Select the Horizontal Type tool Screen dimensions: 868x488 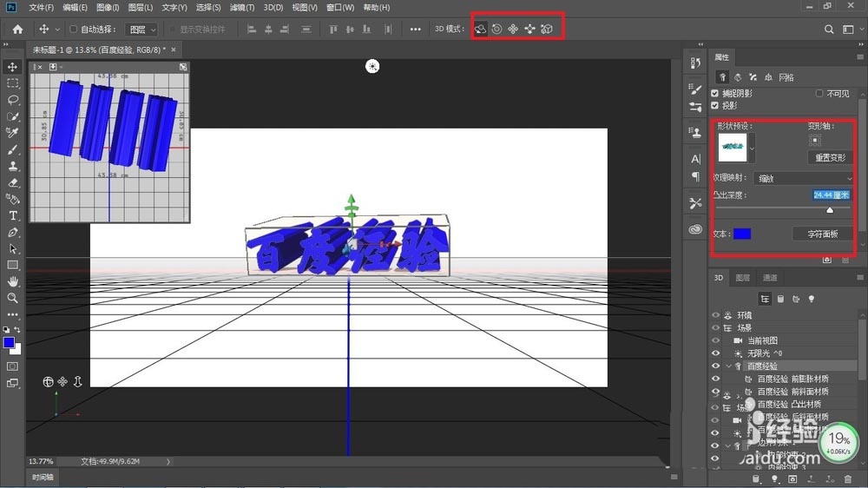pyautogui.click(x=12, y=216)
